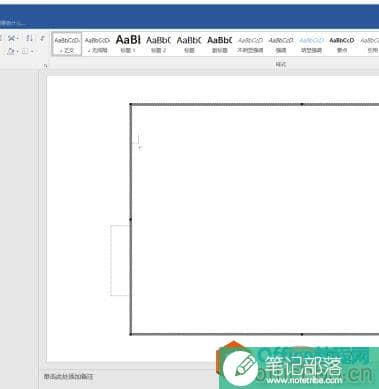Choose the bold 要点 Strong style
379x389 pixels.
coord(342,44)
